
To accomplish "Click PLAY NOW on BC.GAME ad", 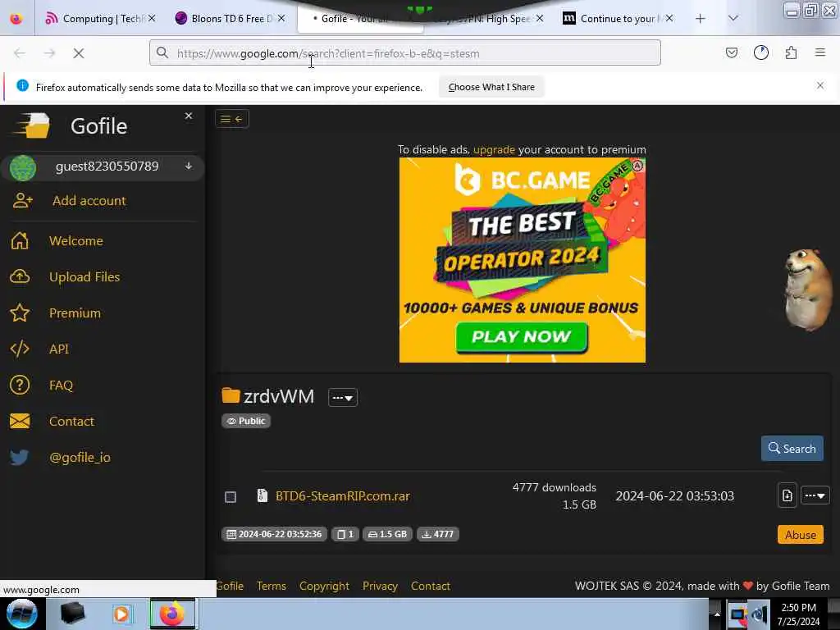I will pos(521,337).
